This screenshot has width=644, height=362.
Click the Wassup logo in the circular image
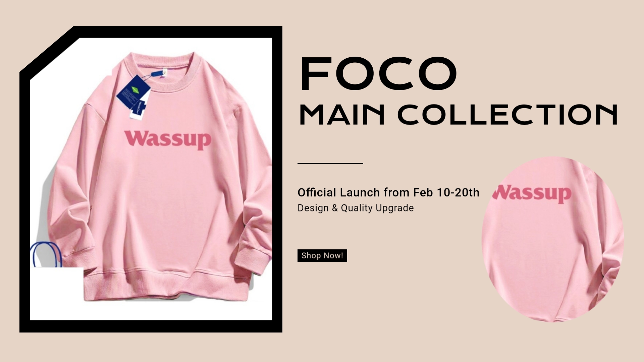(532, 193)
